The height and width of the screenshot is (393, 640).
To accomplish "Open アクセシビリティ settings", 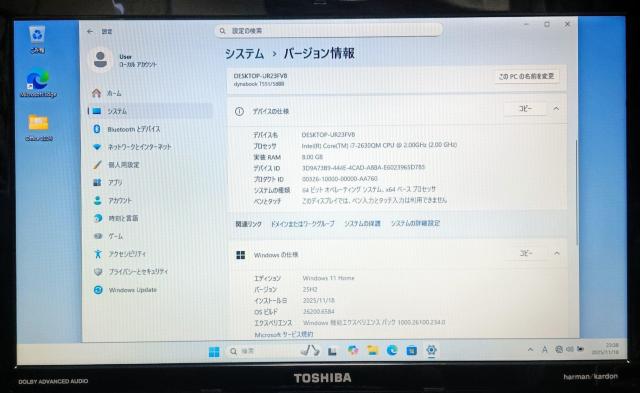I will point(149,254).
